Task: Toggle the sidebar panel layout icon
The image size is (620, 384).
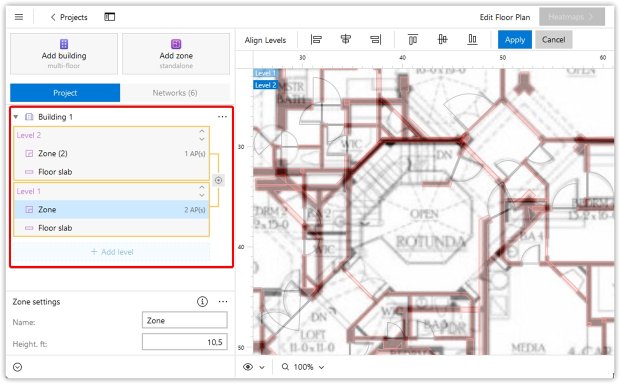Action: pos(110,17)
